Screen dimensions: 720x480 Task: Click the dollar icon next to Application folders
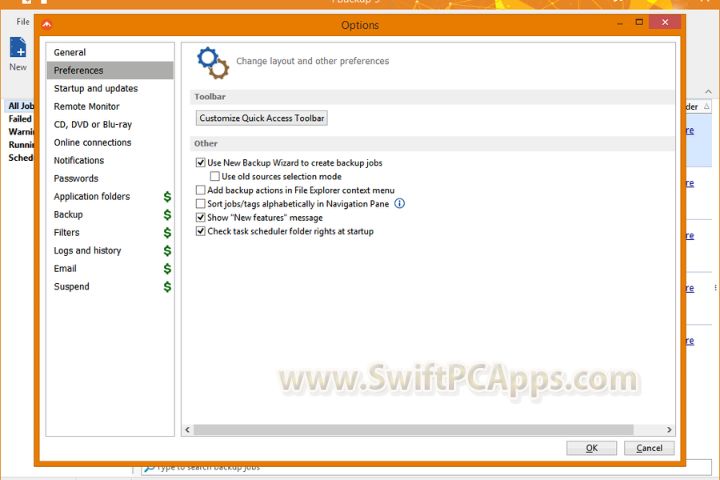coord(168,197)
